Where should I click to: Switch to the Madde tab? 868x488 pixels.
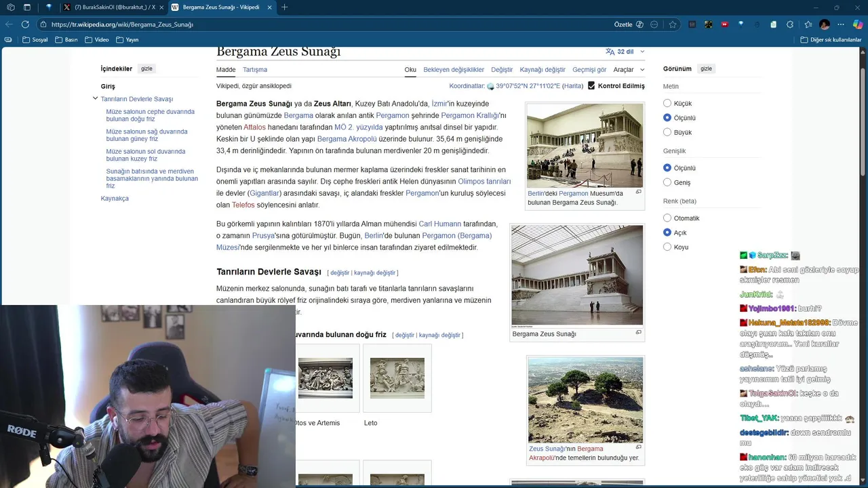point(226,70)
